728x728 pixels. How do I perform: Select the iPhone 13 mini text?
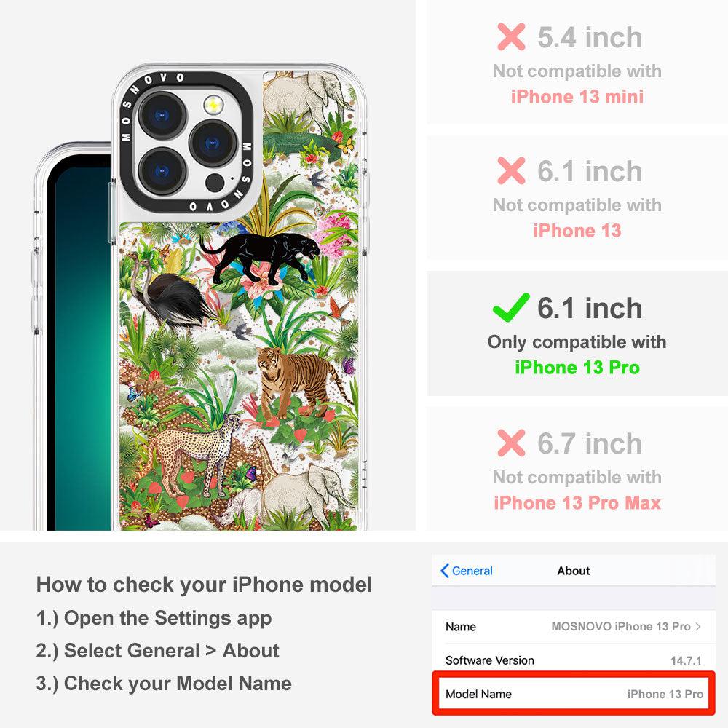click(577, 97)
